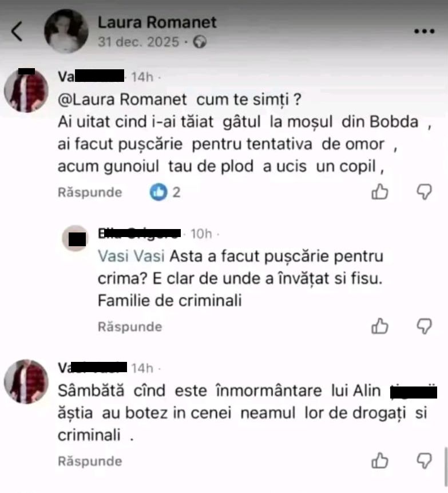Screen dimensions: 448x493
Task: Reply to the first 14h comment
Action: tap(90, 192)
